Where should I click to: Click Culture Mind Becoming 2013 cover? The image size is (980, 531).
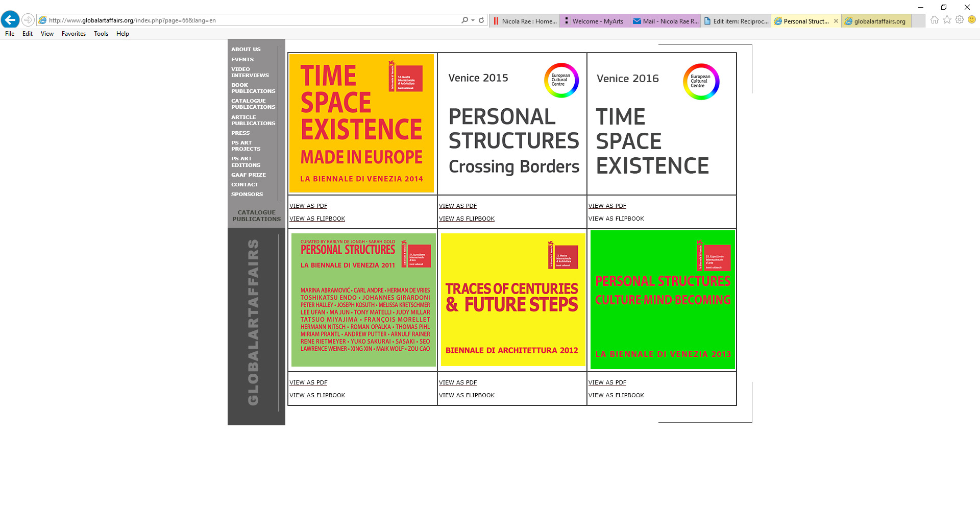tap(663, 300)
